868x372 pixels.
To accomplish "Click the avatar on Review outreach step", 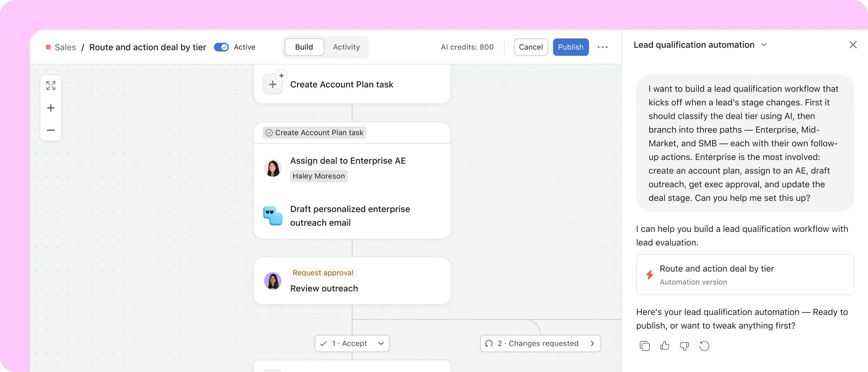I will coord(273,281).
